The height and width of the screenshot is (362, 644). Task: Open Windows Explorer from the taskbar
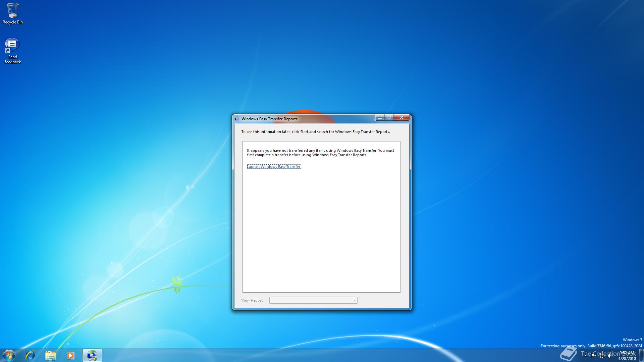pos(50,355)
